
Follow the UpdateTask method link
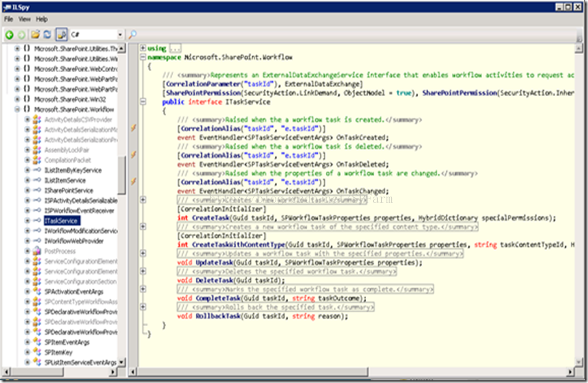(214, 263)
